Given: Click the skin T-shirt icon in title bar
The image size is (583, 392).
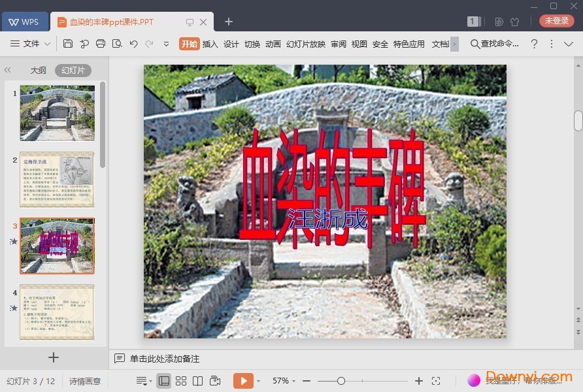Looking at the screenshot, I should (x=514, y=22).
